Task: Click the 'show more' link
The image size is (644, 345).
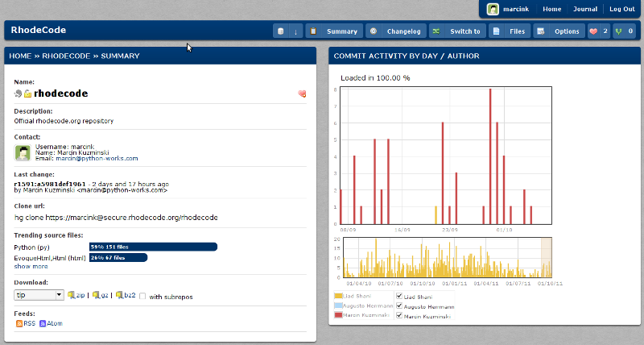Action: pos(31,266)
